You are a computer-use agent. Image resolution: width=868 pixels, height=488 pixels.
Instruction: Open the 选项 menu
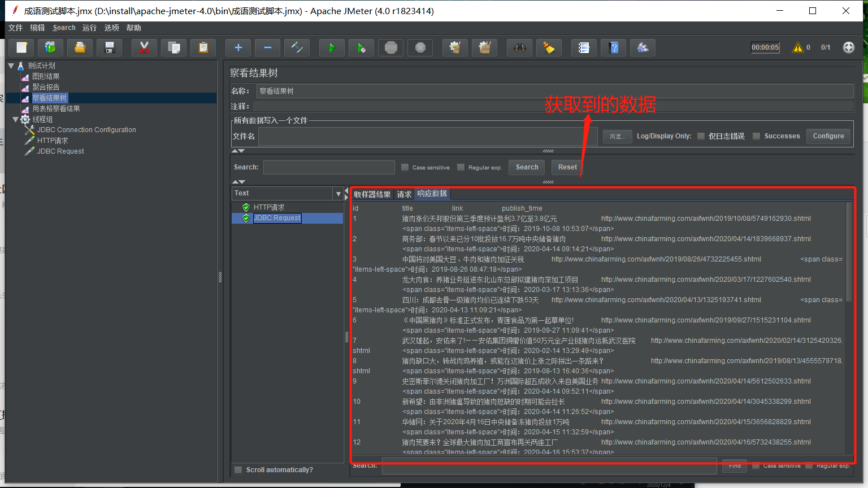[x=112, y=28]
